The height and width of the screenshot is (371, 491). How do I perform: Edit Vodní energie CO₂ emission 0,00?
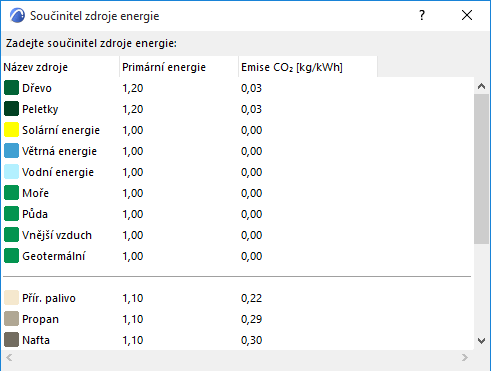(x=251, y=172)
